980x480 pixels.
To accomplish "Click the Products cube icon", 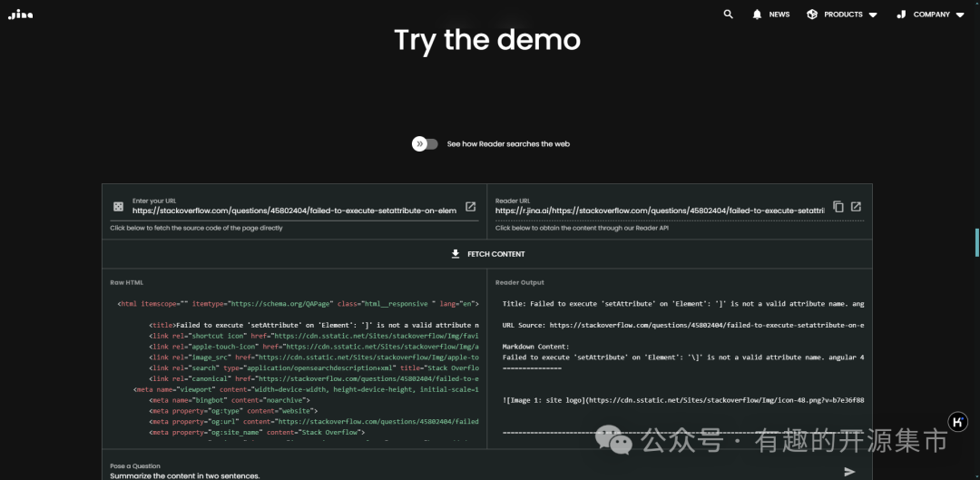I will (812, 15).
